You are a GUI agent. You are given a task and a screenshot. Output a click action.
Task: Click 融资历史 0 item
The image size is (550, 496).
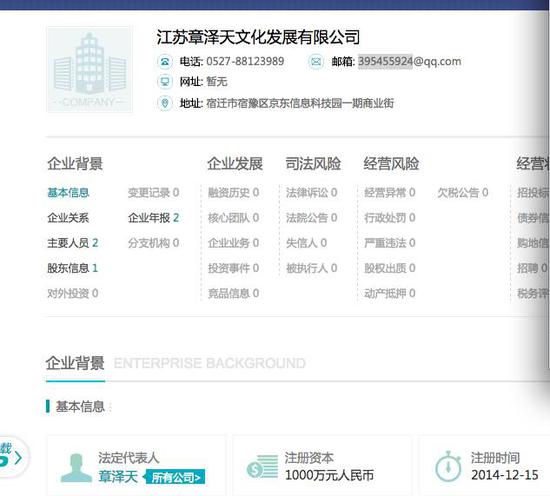234,193
